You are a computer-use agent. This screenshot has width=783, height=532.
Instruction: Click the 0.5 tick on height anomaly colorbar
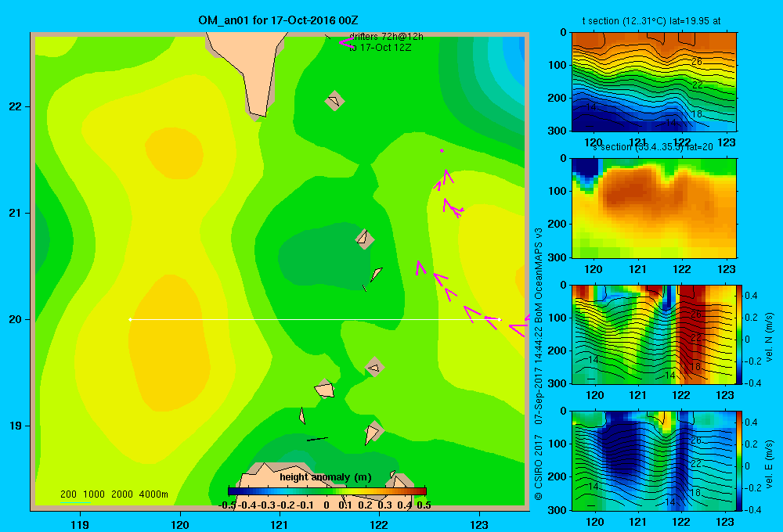point(424,505)
